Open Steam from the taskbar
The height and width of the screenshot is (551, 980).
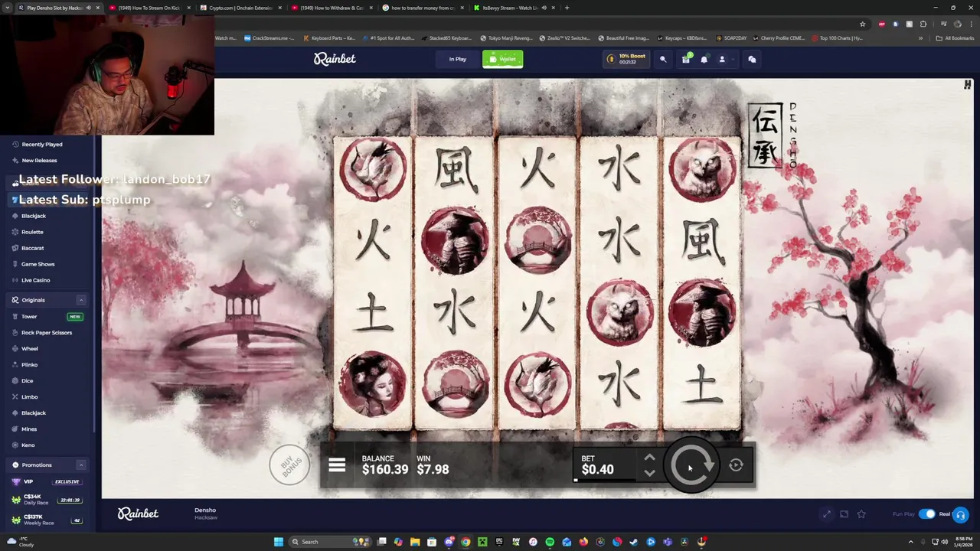634,542
